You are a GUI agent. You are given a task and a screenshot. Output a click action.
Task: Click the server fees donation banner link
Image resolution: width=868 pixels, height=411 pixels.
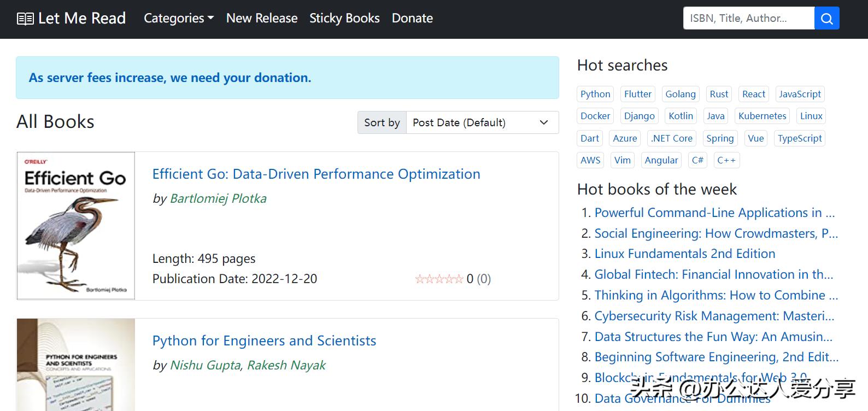[170, 78]
